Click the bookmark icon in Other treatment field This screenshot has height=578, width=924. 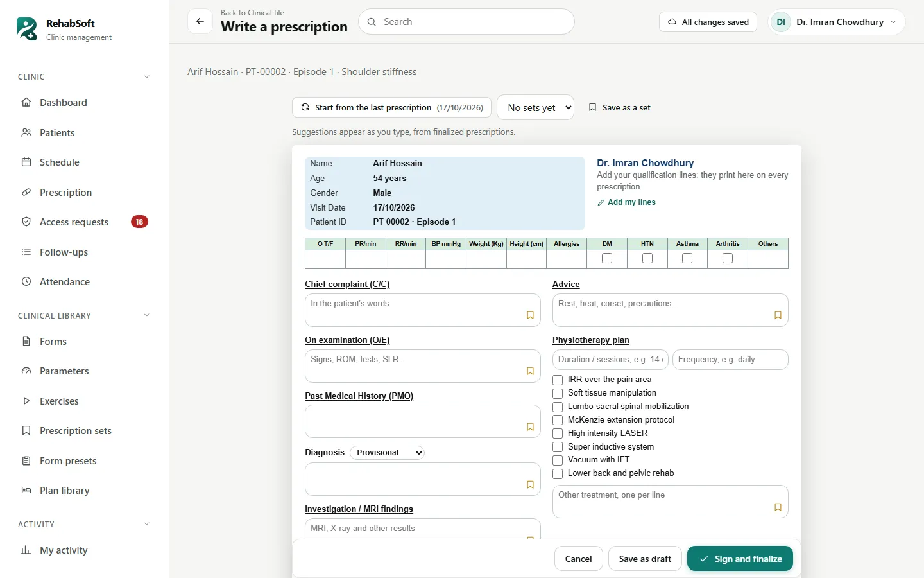point(778,507)
